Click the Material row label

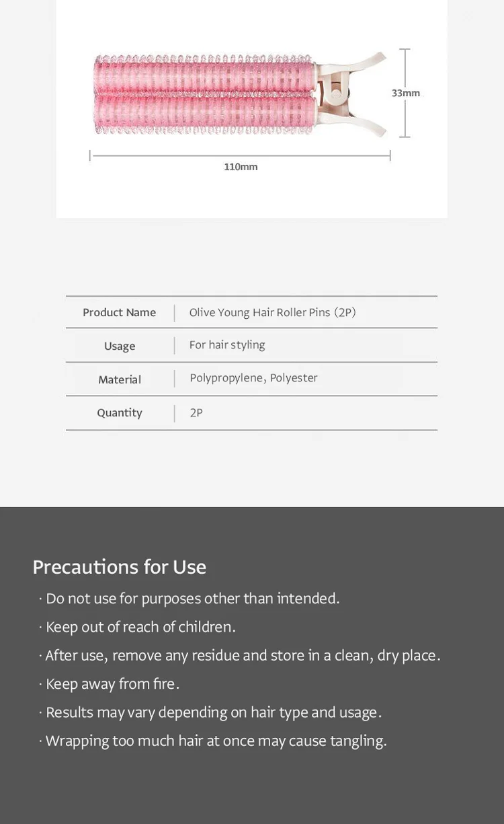point(120,379)
